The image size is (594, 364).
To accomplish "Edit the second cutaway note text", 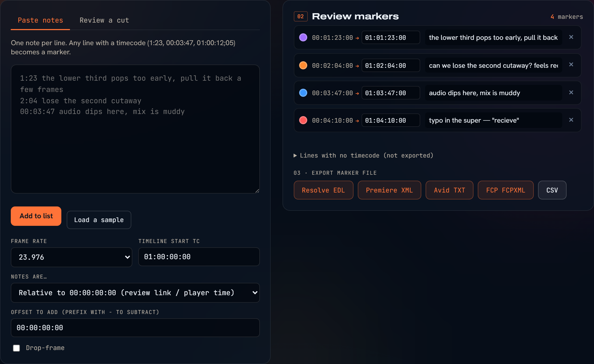I will tap(493, 65).
